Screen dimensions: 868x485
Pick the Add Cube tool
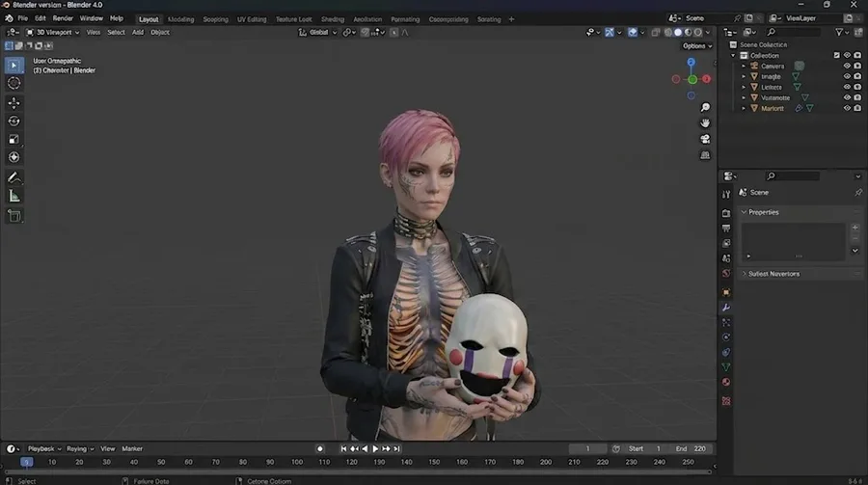click(x=14, y=216)
